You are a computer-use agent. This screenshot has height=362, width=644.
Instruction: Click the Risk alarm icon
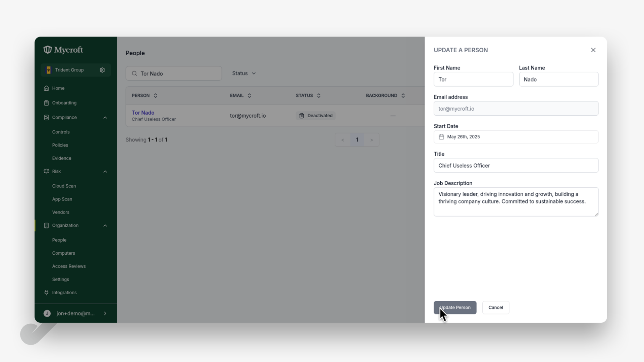pos(46,172)
